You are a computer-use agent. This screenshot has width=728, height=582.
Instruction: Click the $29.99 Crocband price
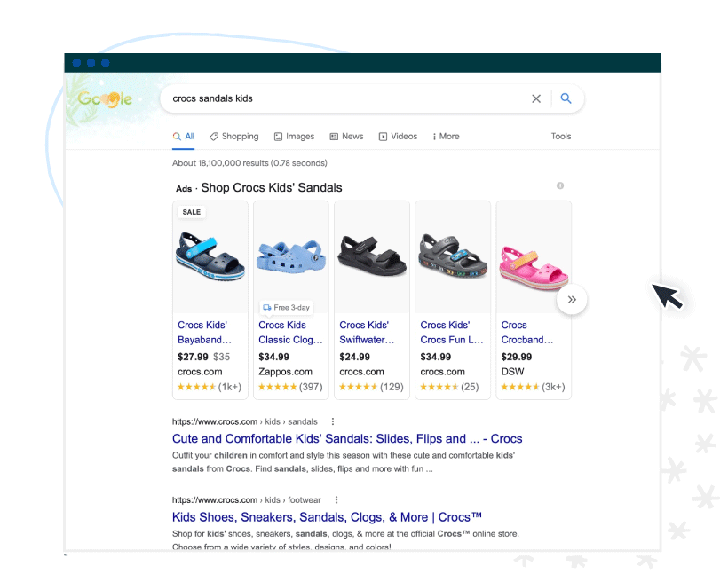coord(517,357)
